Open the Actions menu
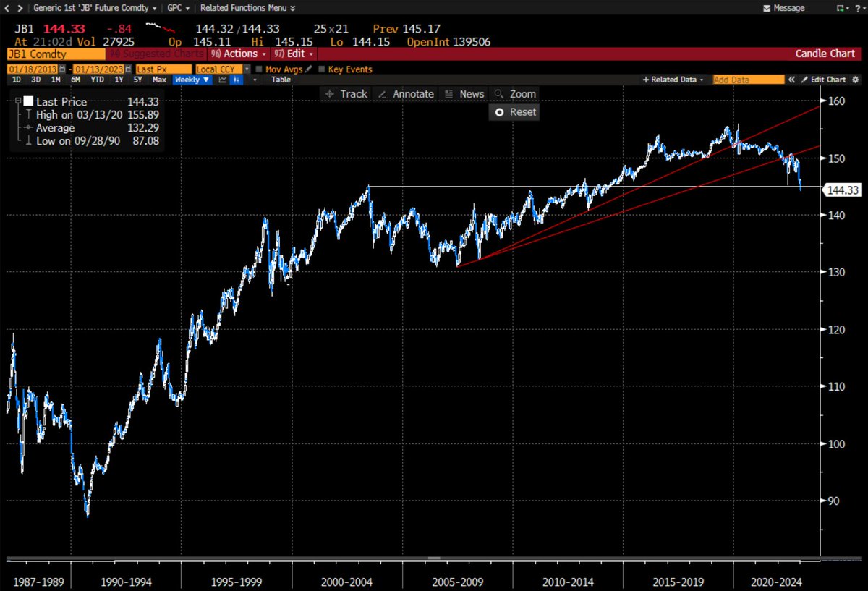 coord(238,54)
